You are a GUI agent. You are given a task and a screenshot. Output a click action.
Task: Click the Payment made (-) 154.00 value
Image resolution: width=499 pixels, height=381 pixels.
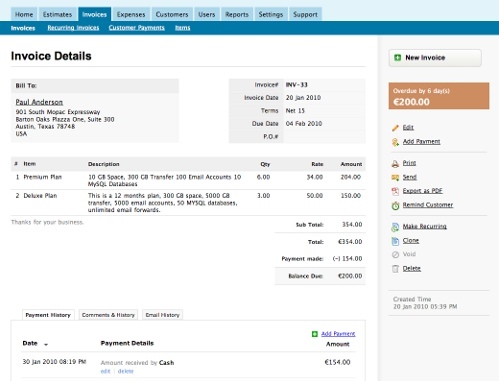347,259
